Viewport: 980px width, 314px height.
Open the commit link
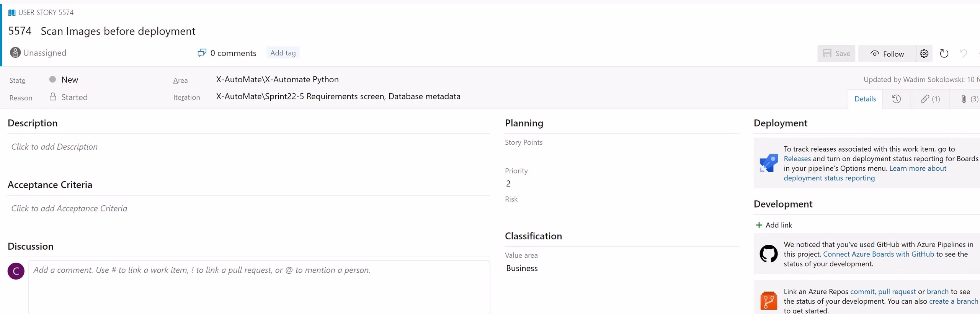(x=862, y=291)
